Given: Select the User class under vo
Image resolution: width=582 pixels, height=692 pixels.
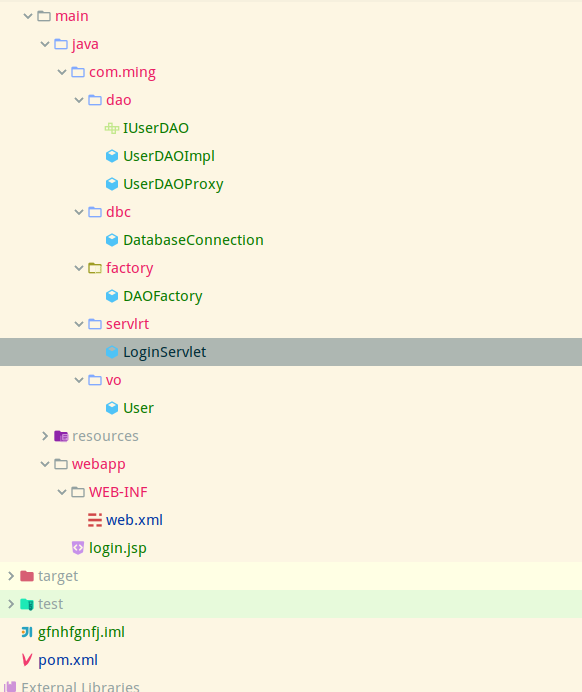Looking at the screenshot, I should (138, 408).
